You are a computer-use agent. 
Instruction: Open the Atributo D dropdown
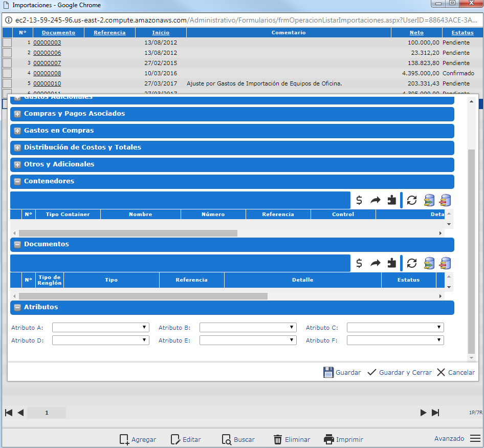(101, 340)
